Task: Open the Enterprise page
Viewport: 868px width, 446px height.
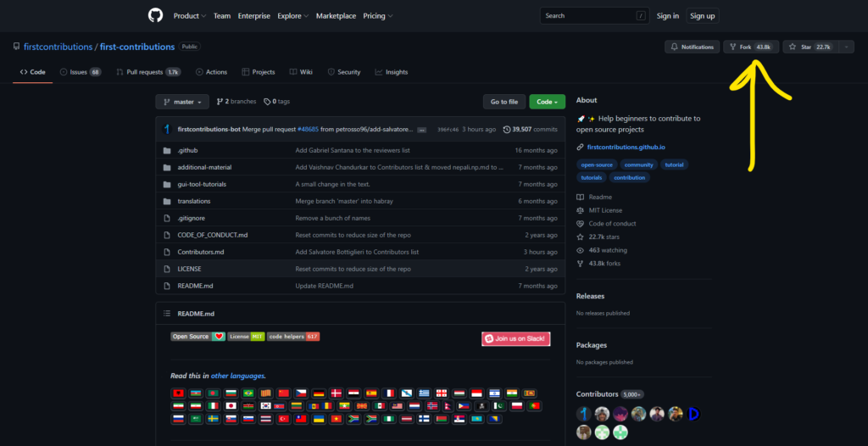Action: pos(254,16)
